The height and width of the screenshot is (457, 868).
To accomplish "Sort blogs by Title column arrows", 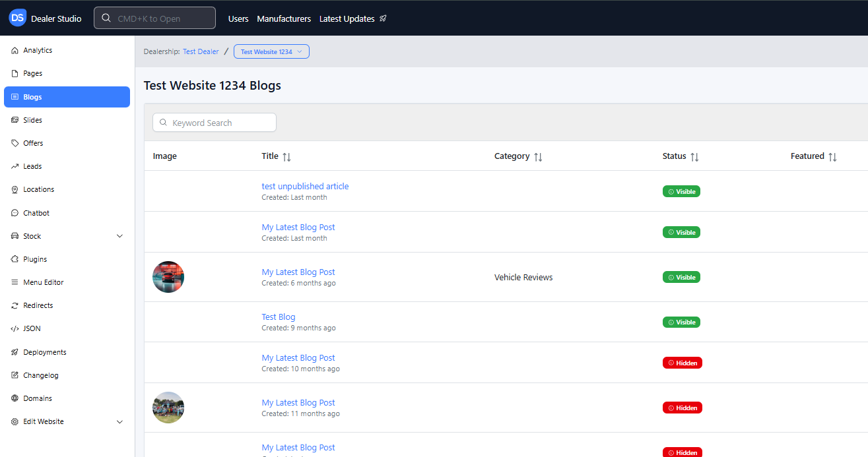I will [286, 157].
